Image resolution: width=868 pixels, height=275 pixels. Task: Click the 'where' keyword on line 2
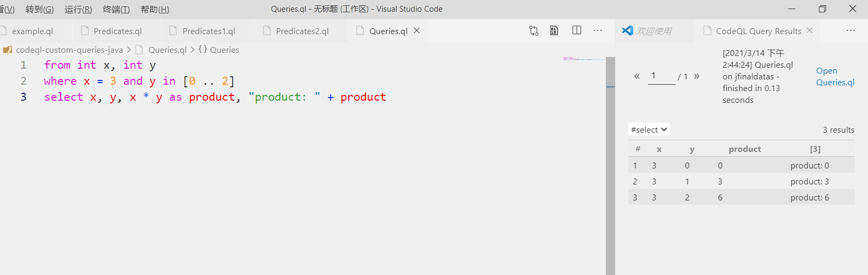(x=60, y=81)
